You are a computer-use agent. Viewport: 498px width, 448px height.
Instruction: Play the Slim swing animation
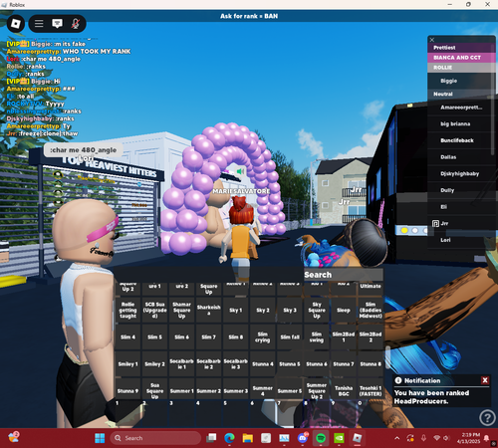[317, 337]
